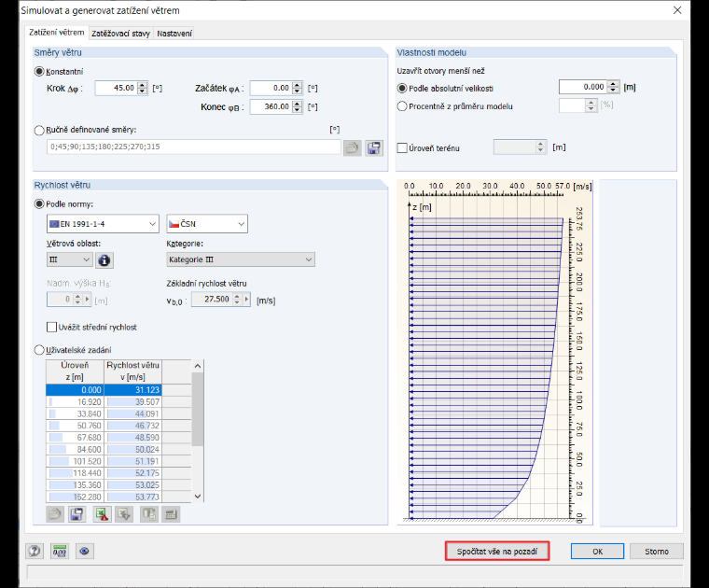This screenshot has width=709, height=588.
Task: Open the EN 1991-1-4 standard dropdown
Action: [x=103, y=223]
